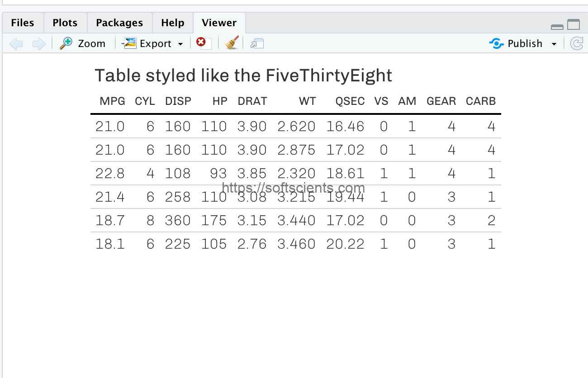Screen dimensions: 588x378
Task: Click DISP value 108
Action: pyautogui.click(x=178, y=174)
